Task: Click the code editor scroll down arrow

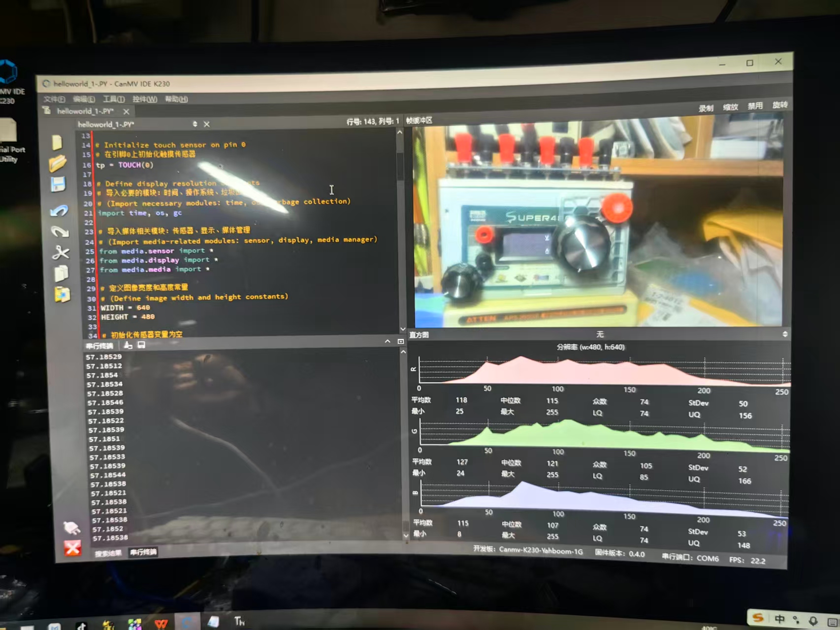Action: click(403, 329)
